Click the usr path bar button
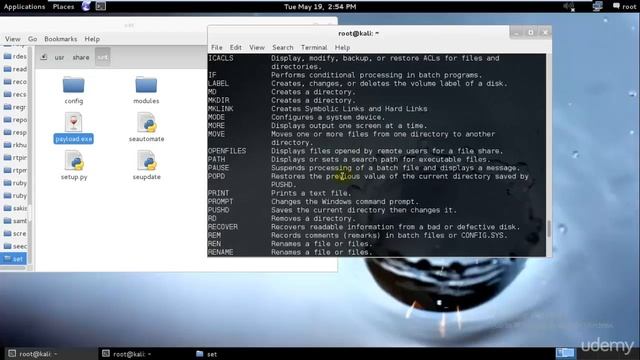640x360 pixels. pyautogui.click(x=59, y=57)
